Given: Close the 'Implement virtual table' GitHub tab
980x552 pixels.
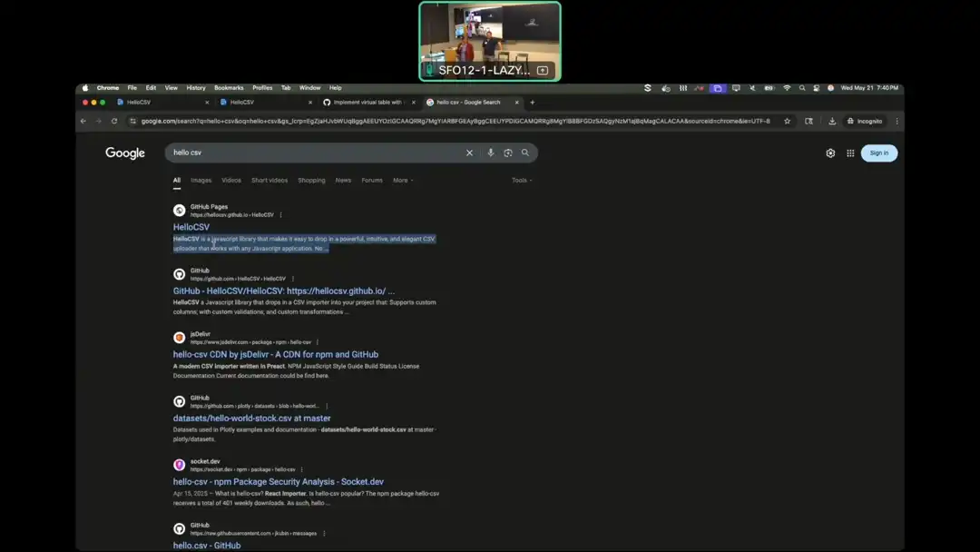Looking at the screenshot, I should (413, 103).
